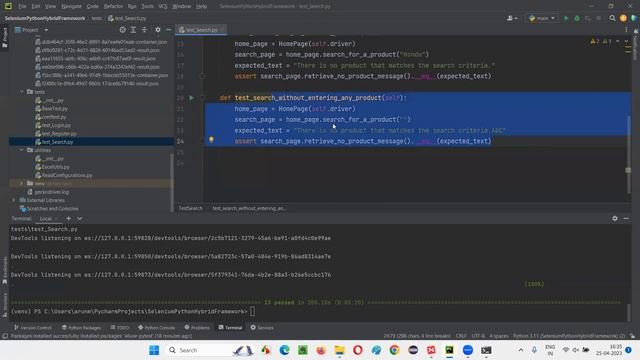
Task: Open TODO tool window
Action: (x=120, y=327)
